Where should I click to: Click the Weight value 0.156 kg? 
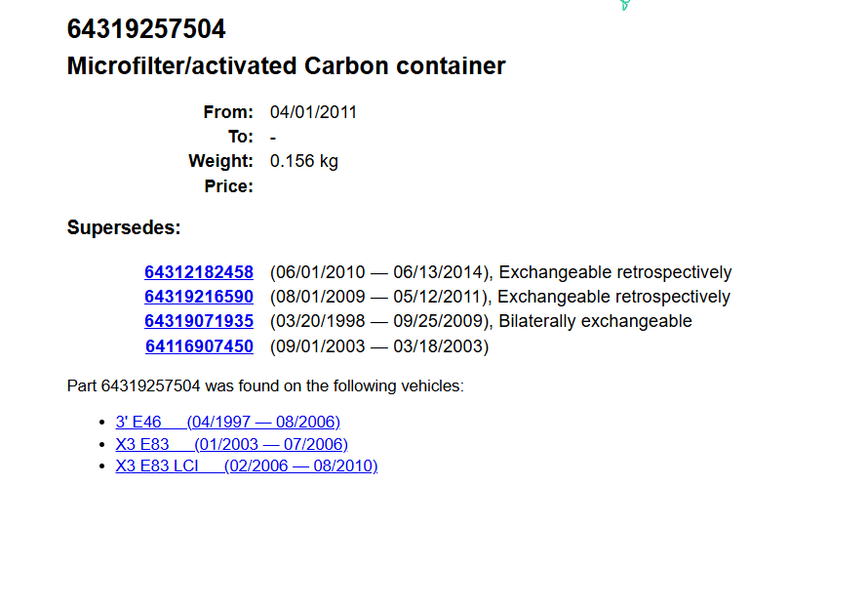coord(303,161)
